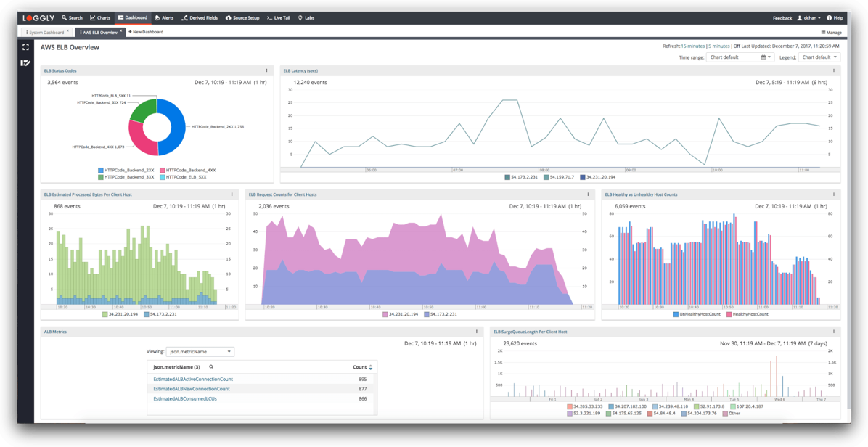Close the System Dashboard tab
The height and width of the screenshot is (447, 868).
click(x=68, y=31)
